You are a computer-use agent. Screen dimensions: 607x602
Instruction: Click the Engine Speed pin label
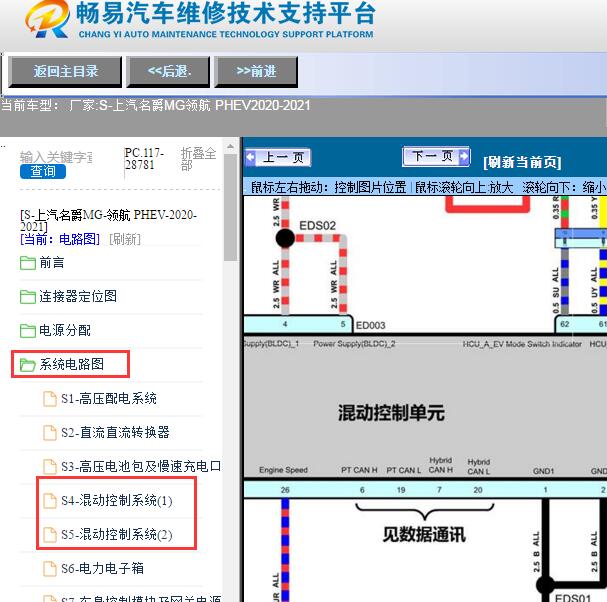coord(283,470)
